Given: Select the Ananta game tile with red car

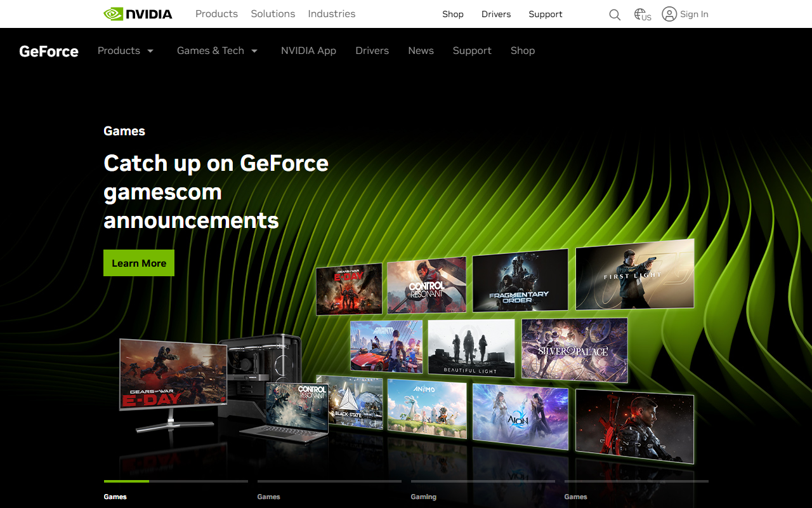Looking at the screenshot, I should (386, 347).
